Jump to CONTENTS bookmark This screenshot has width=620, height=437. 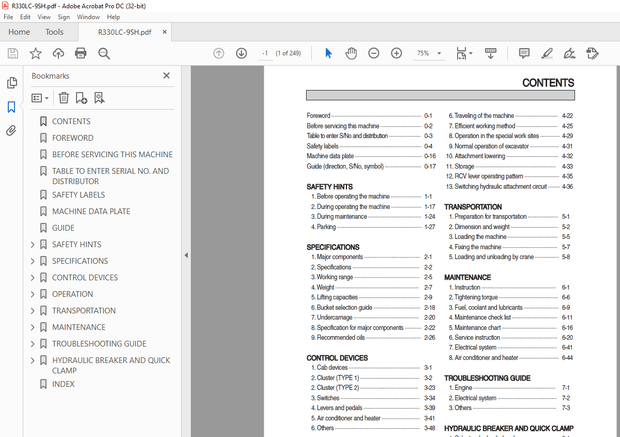[71, 121]
